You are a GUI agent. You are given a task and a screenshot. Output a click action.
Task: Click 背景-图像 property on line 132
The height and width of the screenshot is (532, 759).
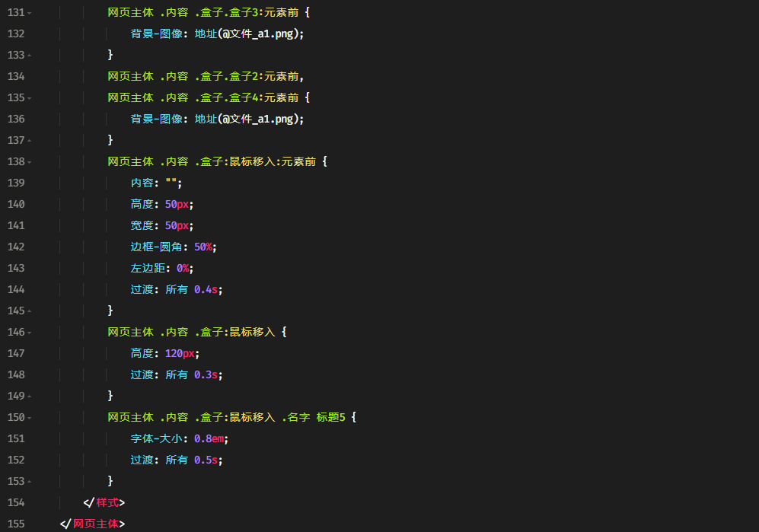pyautogui.click(x=156, y=34)
